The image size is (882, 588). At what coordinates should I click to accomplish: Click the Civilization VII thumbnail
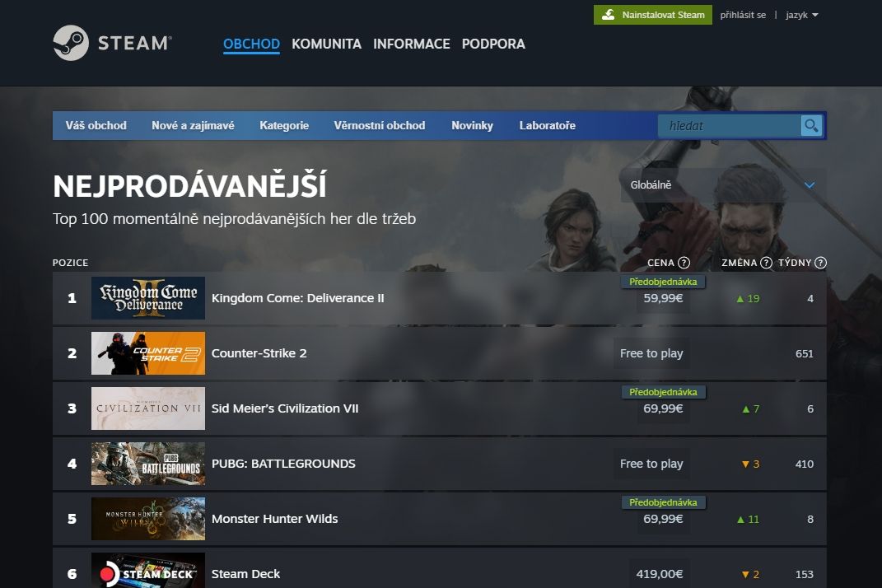coord(148,408)
